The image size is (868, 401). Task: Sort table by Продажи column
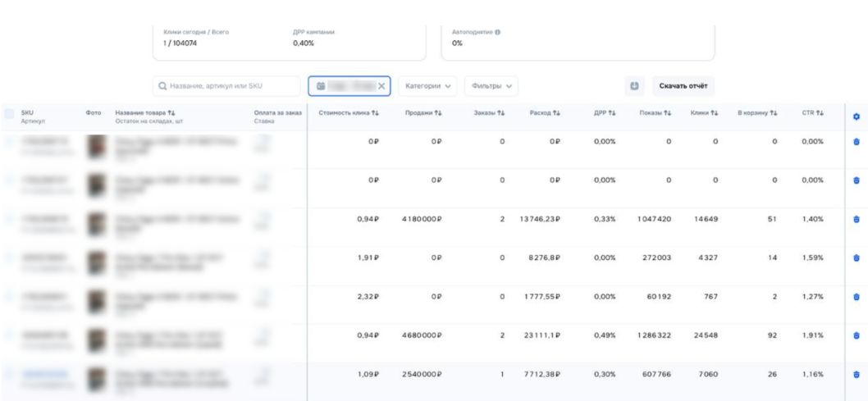coord(424,113)
